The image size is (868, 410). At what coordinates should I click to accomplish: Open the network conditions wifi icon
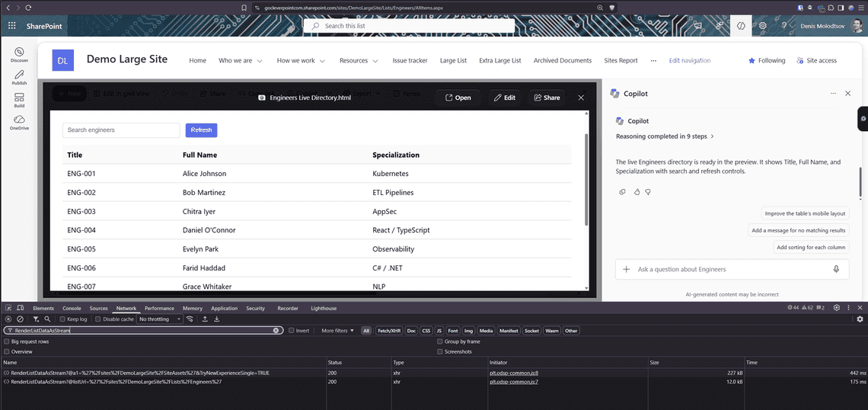click(x=190, y=319)
